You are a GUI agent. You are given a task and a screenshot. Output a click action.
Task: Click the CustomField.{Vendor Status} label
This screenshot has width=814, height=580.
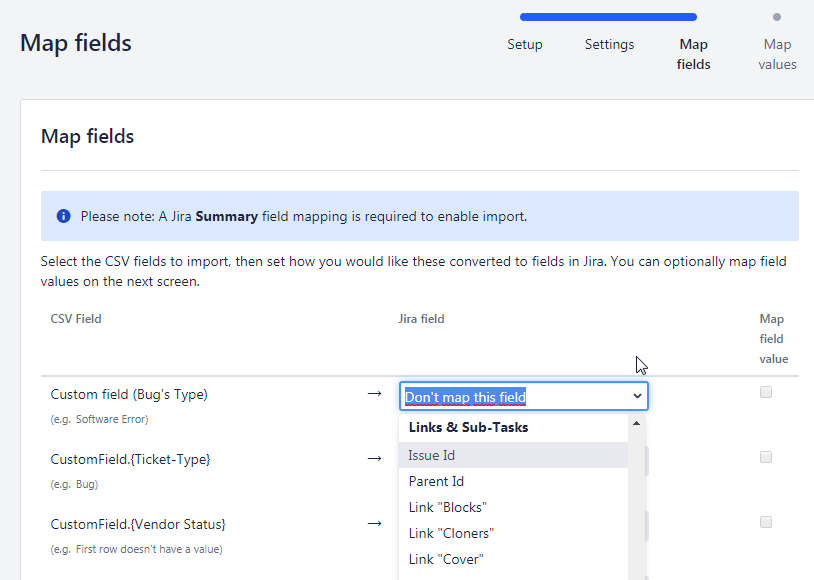tap(138, 524)
